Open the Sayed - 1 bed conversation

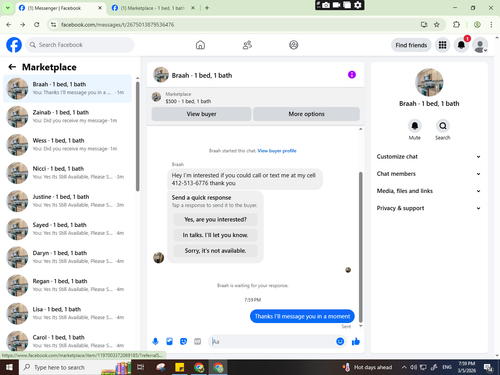67,229
